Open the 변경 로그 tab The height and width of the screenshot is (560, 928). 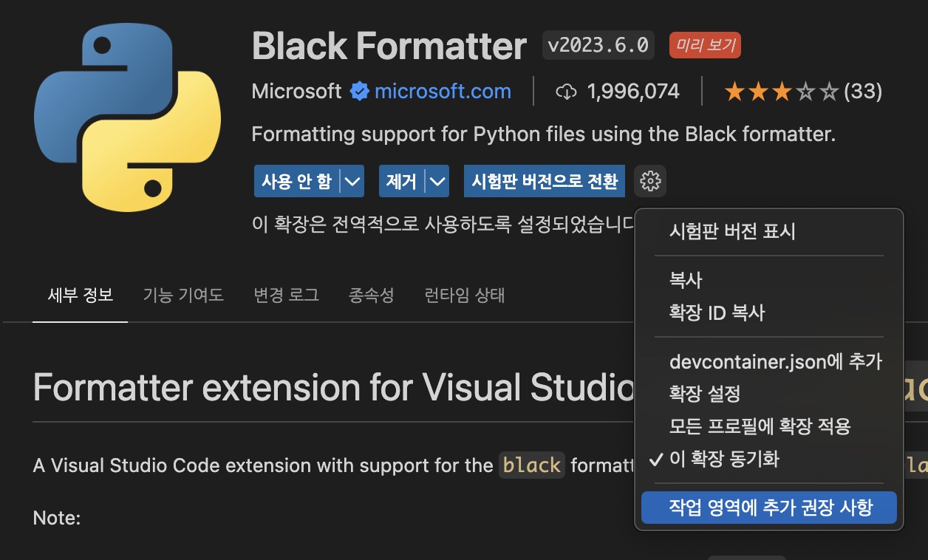286,296
